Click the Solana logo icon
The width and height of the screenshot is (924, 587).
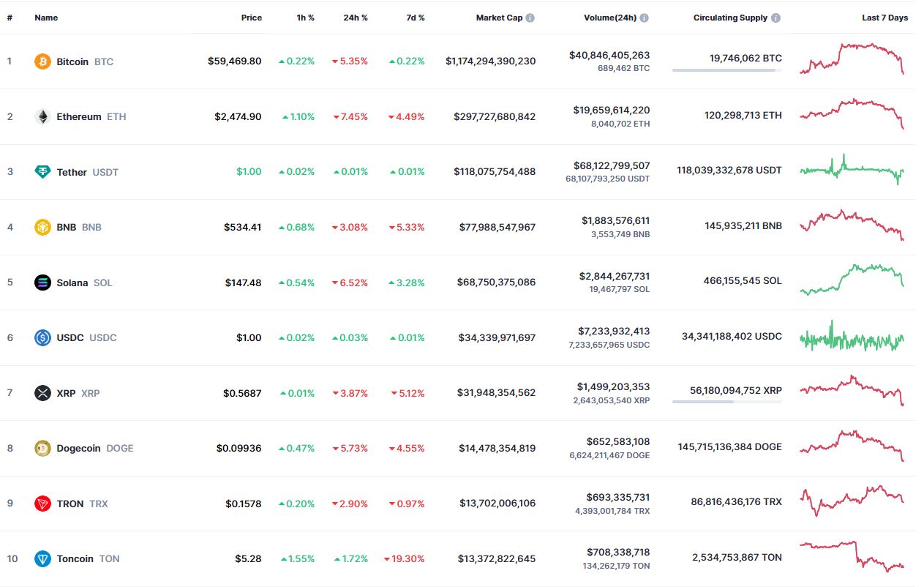point(43,283)
